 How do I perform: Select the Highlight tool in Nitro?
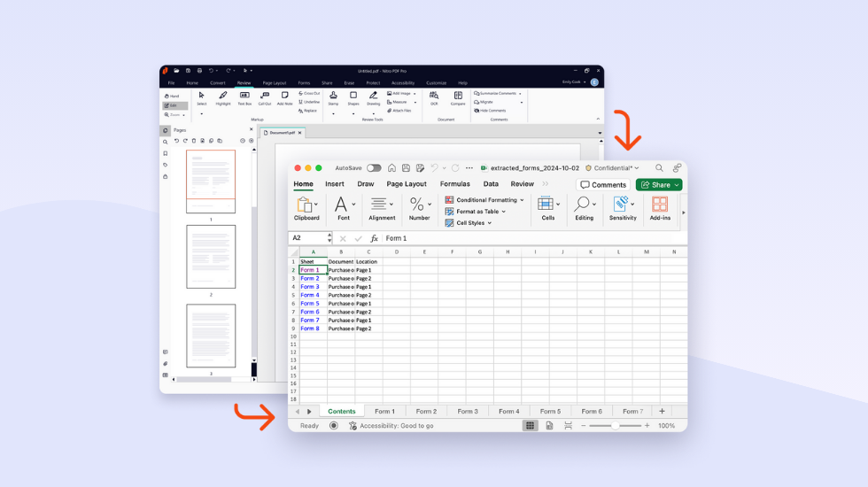click(222, 97)
